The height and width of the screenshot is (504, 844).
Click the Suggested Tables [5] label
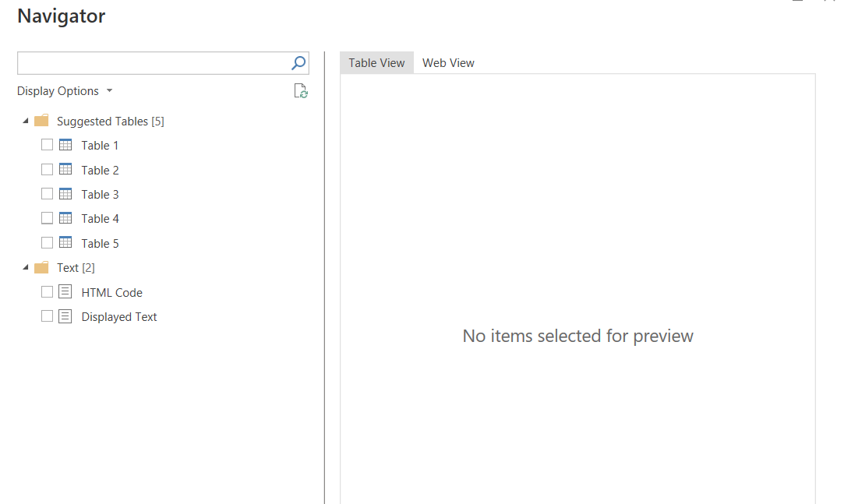(111, 121)
